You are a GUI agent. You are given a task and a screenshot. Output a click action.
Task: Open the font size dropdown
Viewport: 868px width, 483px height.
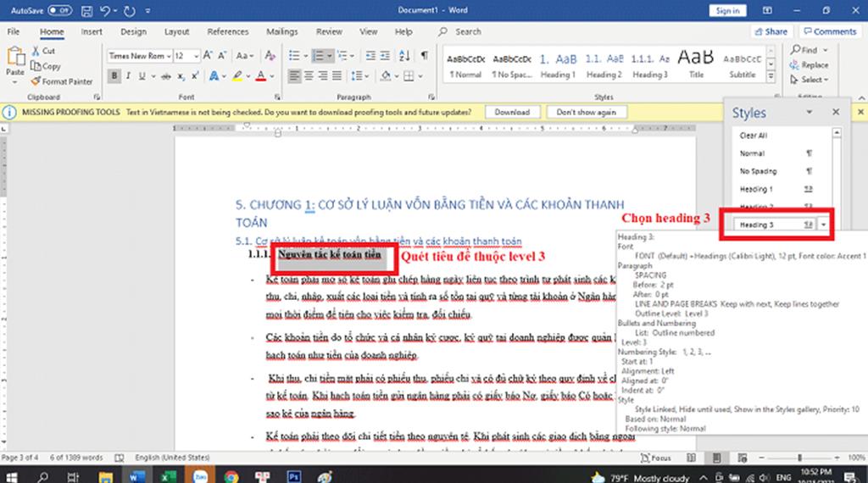196,56
